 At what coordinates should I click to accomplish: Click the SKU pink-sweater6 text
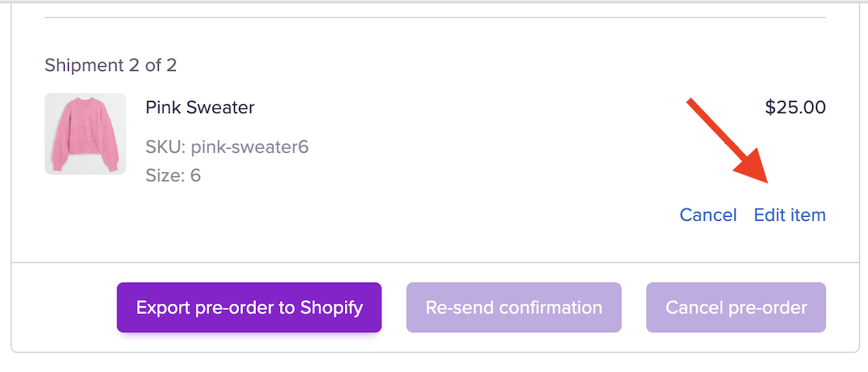coord(227,147)
